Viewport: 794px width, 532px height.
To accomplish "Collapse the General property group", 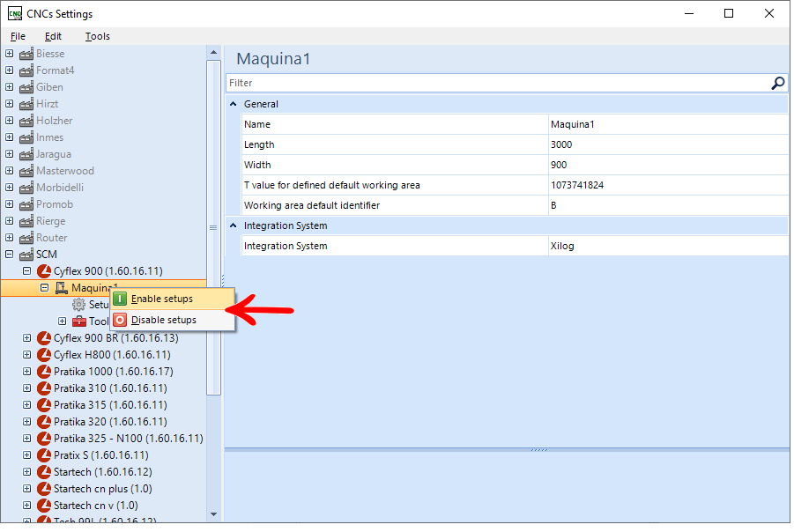I will click(x=233, y=104).
